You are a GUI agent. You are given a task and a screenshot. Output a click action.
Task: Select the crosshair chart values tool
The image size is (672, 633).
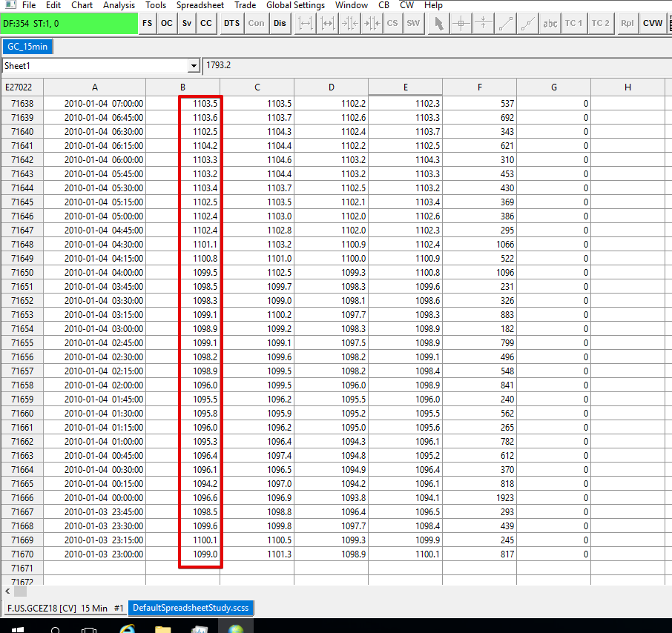click(x=461, y=24)
